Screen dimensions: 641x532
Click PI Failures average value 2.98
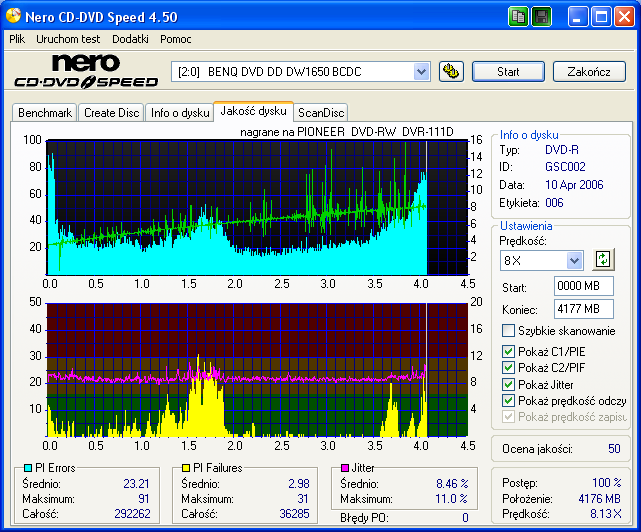click(x=299, y=484)
